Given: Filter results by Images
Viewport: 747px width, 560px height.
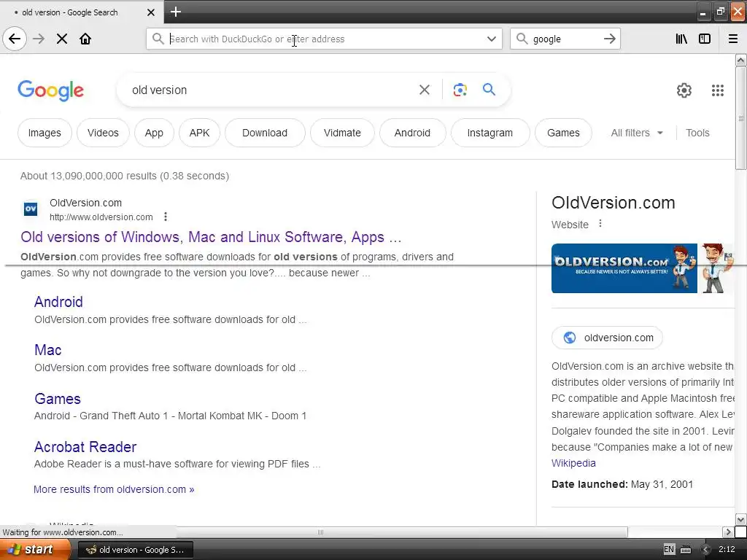Looking at the screenshot, I should click(44, 133).
